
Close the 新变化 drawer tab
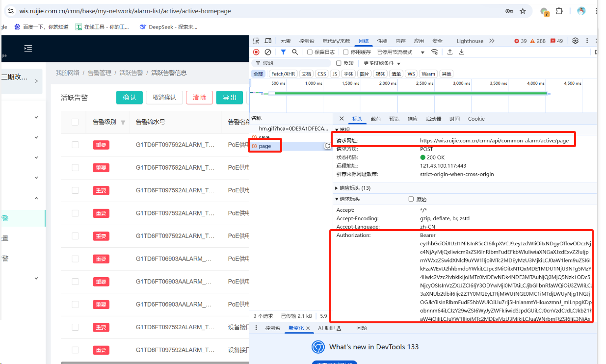[x=308, y=328]
